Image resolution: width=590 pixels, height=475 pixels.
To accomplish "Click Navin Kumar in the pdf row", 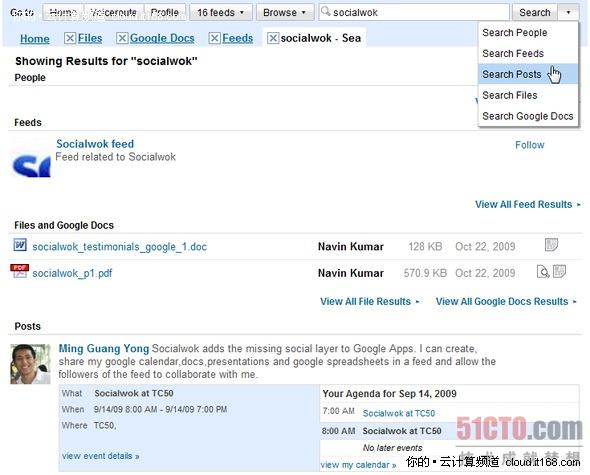I will 351,273.
